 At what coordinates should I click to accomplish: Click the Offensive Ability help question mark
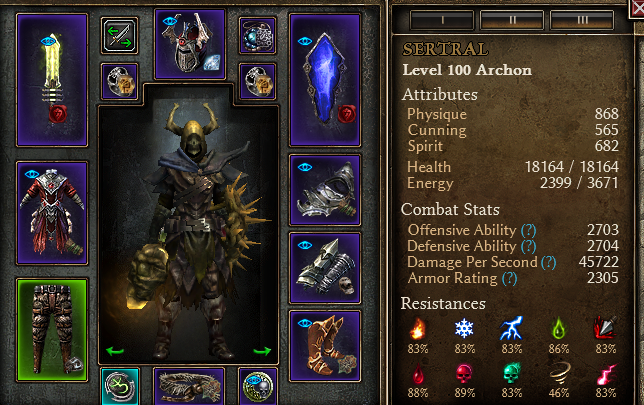(529, 230)
